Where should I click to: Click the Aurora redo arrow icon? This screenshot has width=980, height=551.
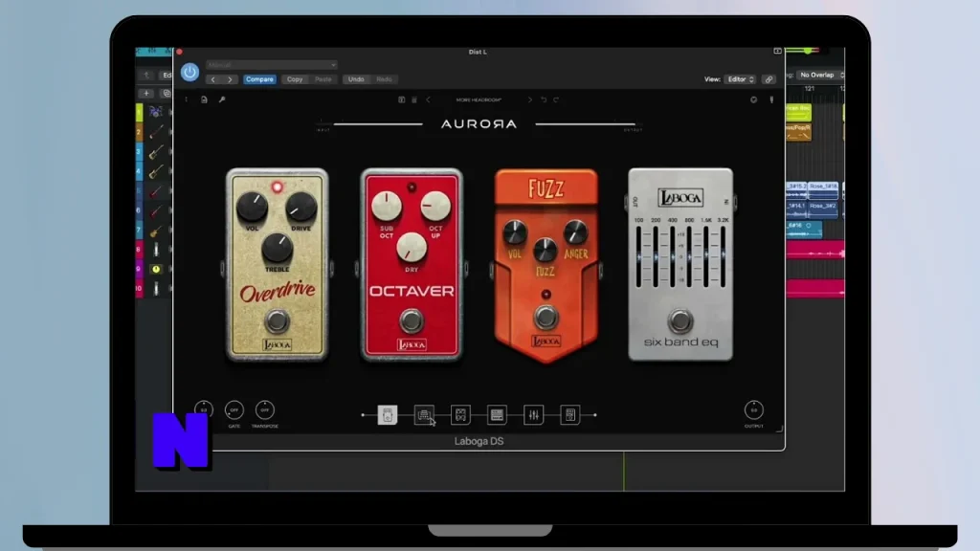556,99
